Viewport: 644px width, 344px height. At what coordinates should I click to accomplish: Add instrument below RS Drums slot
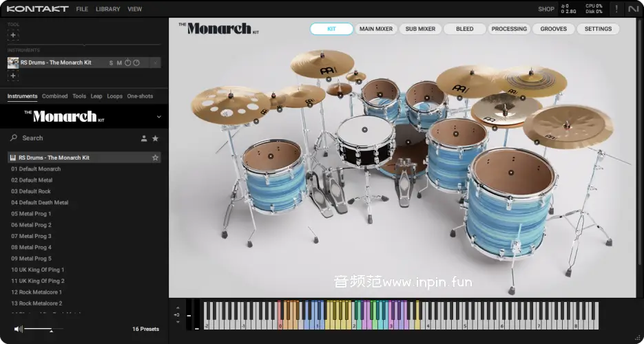pos(13,76)
